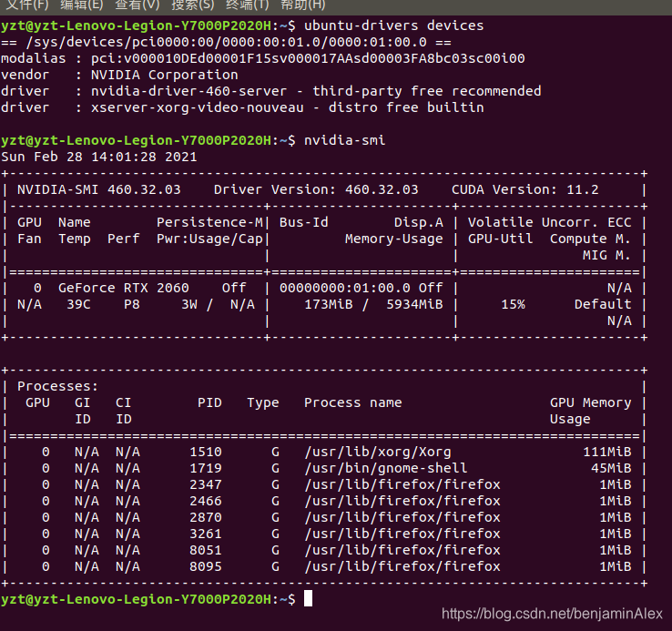Click the last prompt 'yzt@yzt-Lenovo-Legion-Y7000P2020H'
The image size is (672, 631).
pos(136,599)
